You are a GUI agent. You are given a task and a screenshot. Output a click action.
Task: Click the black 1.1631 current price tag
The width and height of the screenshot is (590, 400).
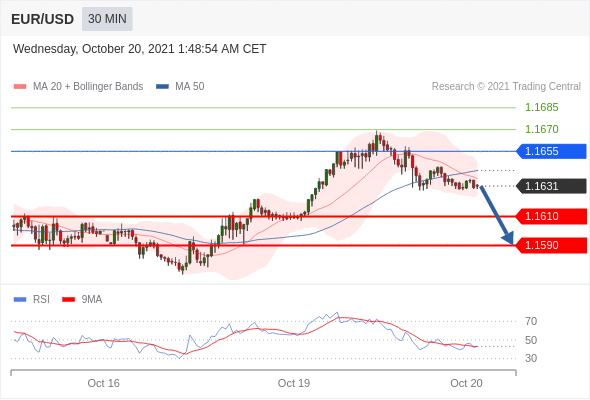551,186
